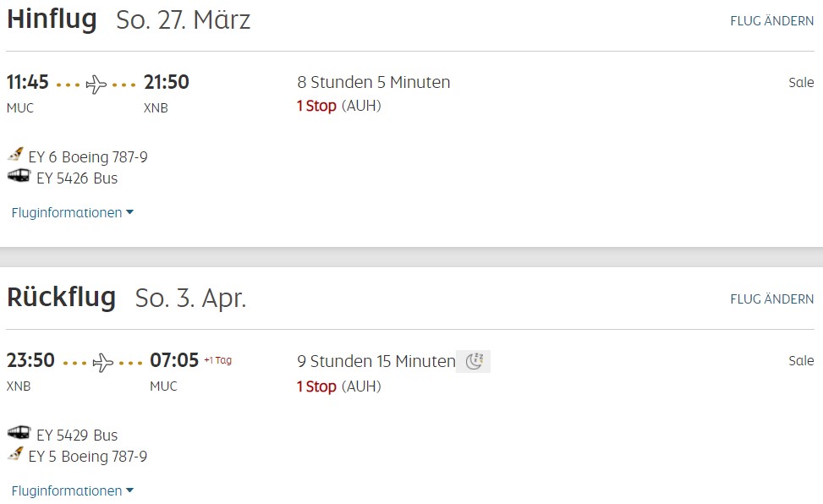Expand Fluginformationen for the Rückflug
The height and width of the screenshot is (504, 823).
click(x=72, y=491)
